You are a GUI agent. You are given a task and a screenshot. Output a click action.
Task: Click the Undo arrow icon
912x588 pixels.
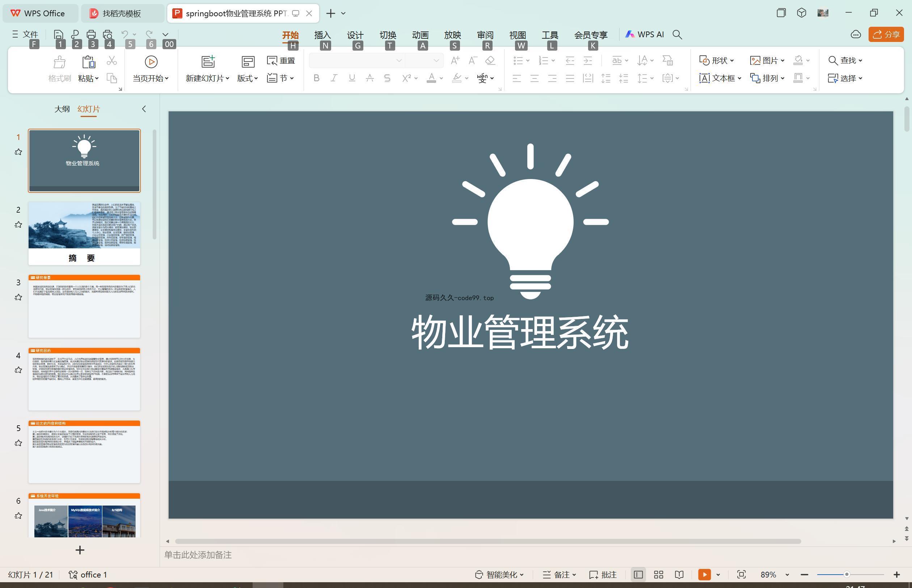click(x=125, y=34)
